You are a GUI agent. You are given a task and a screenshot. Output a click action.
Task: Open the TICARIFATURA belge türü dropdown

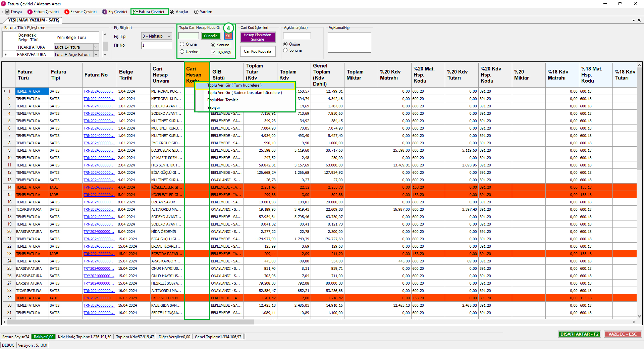point(96,47)
